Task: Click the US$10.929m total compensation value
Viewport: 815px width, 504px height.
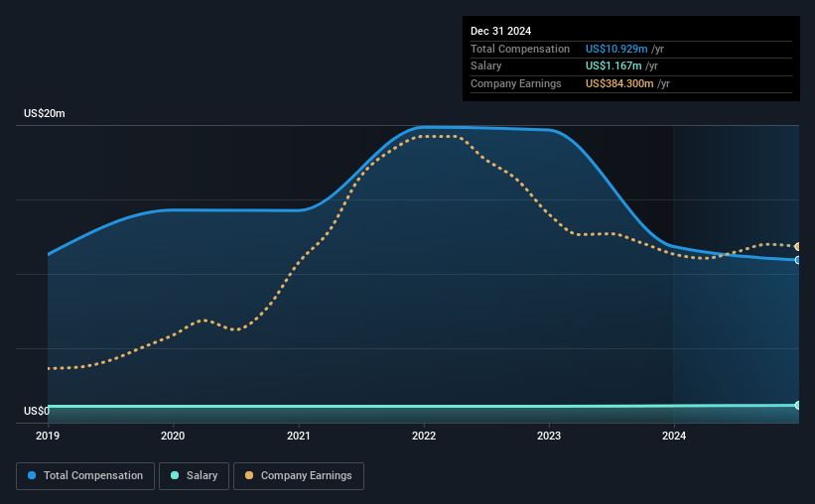Action: pos(616,49)
